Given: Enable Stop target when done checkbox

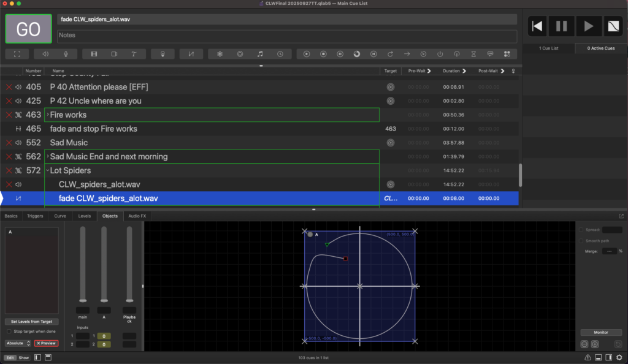Looking at the screenshot, I should click(9, 331).
